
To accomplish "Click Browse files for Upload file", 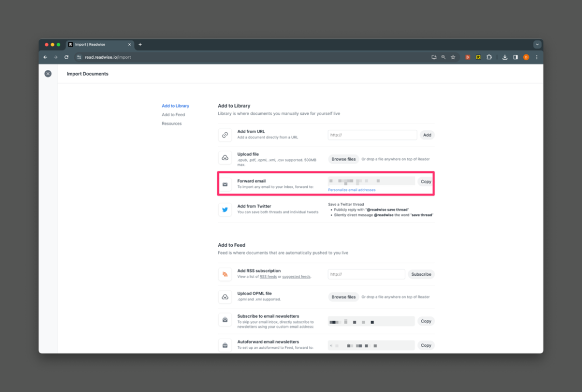I will point(344,159).
